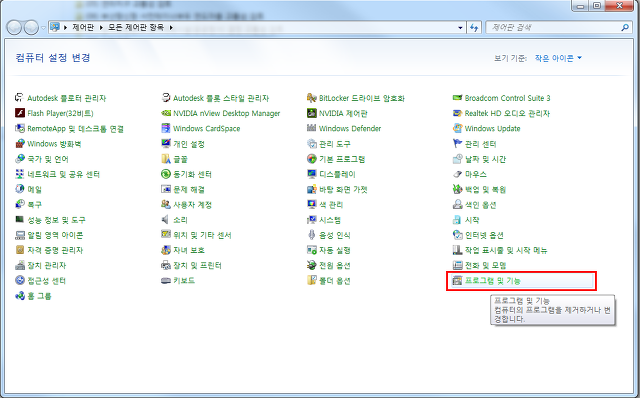Image resolution: width=640 pixels, height=398 pixels.
Task: Open 음성 인식 microphone icon
Action: point(311,235)
